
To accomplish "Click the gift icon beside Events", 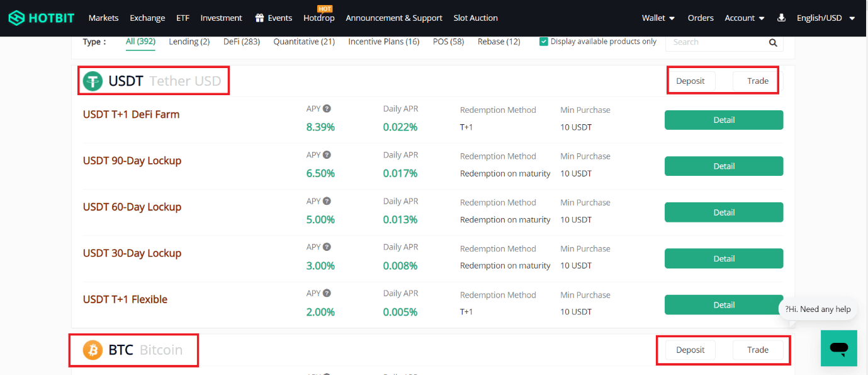I will pos(259,18).
